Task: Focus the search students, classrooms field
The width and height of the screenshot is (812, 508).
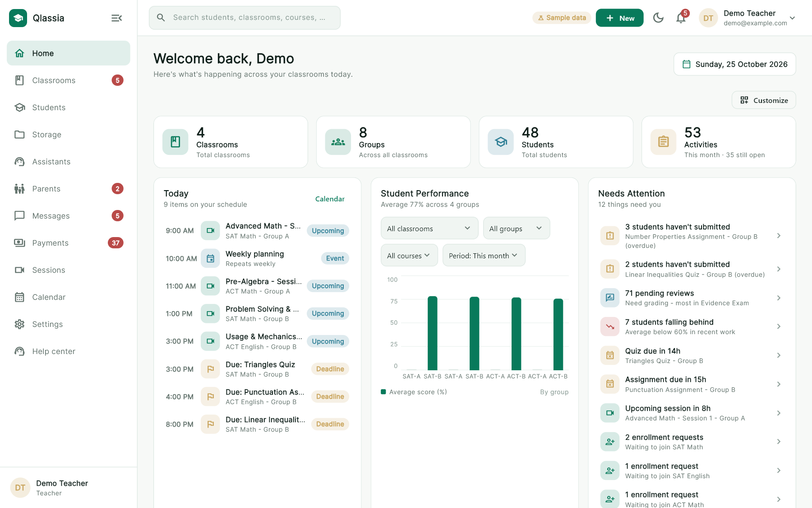Action: click(245, 18)
